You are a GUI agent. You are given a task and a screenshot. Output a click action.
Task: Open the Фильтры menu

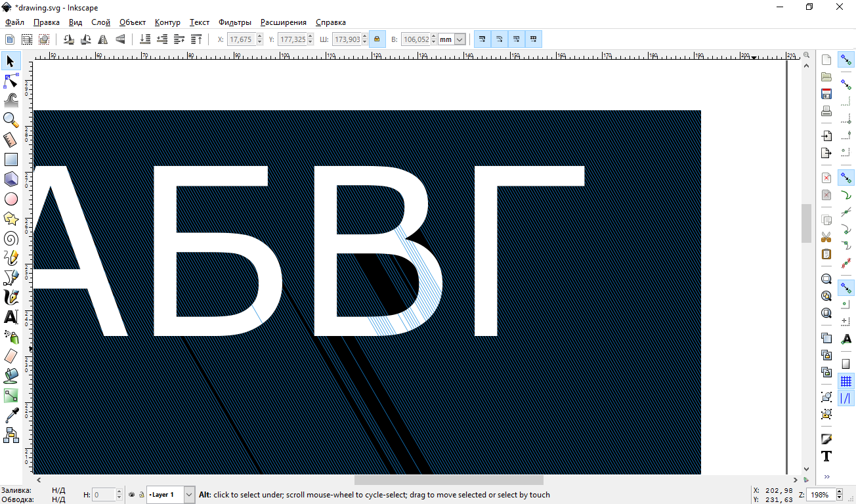click(235, 22)
